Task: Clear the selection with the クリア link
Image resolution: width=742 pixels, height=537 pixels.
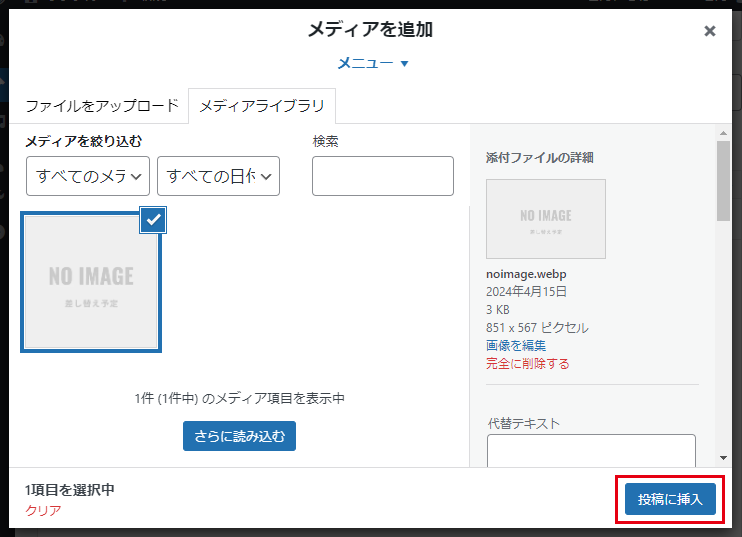Action: 43,510
